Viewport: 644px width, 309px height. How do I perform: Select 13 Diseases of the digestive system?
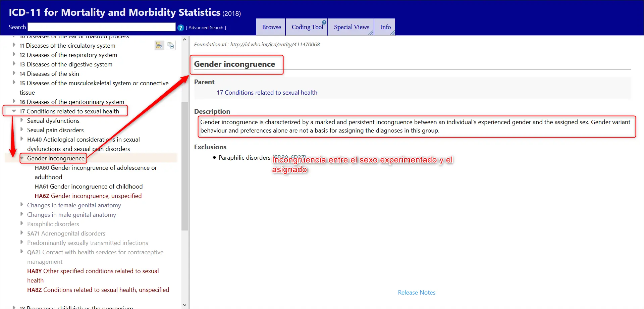coord(66,64)
